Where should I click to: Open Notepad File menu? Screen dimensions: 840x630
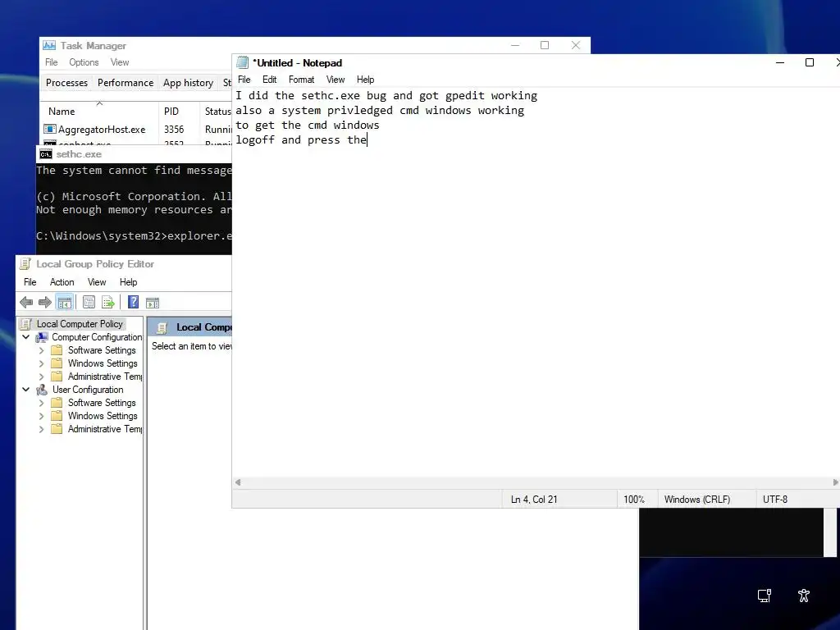point(244,80)
